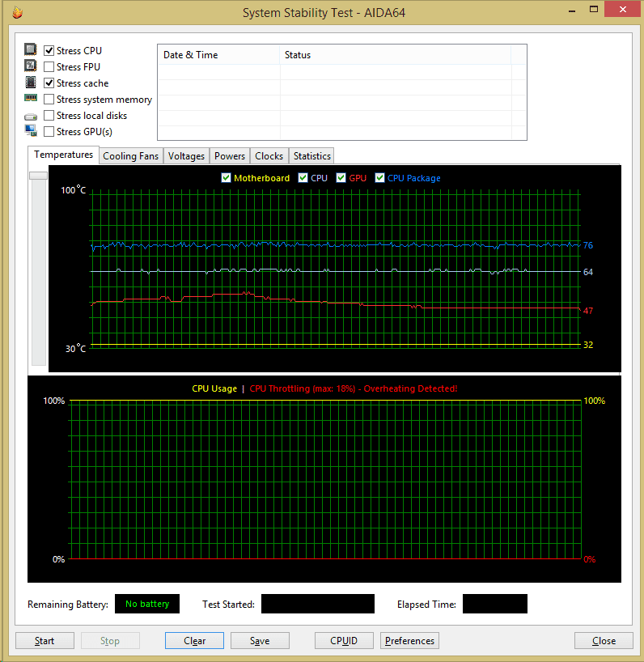Click the CPU Package value 76
644x662 pixels.
588,245
